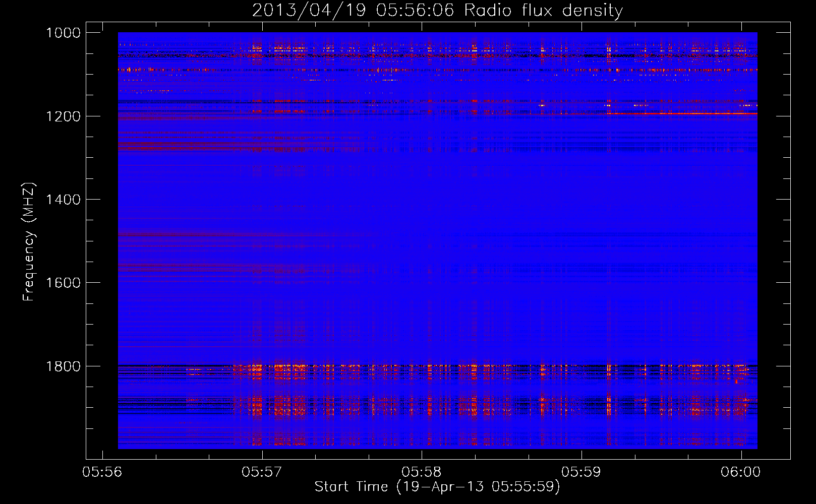Screen dimensions: 816x504
Task: Click the 'Start Time (19-Apr-13 05:55:59)' axis title
Action: pos(437,487)
